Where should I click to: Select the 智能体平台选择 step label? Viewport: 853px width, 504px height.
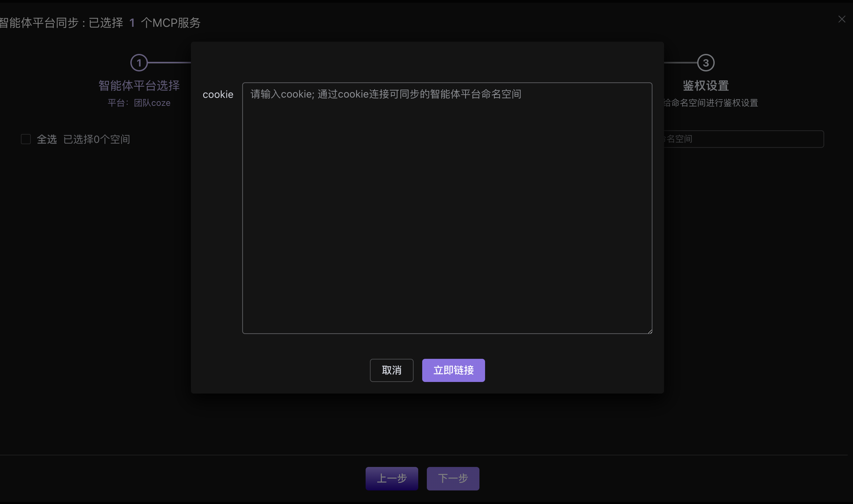coord(139,86)
